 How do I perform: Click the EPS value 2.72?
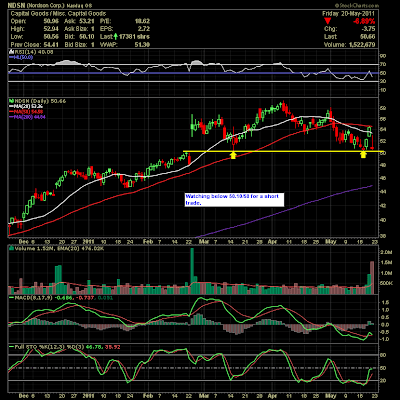(144, 29)
